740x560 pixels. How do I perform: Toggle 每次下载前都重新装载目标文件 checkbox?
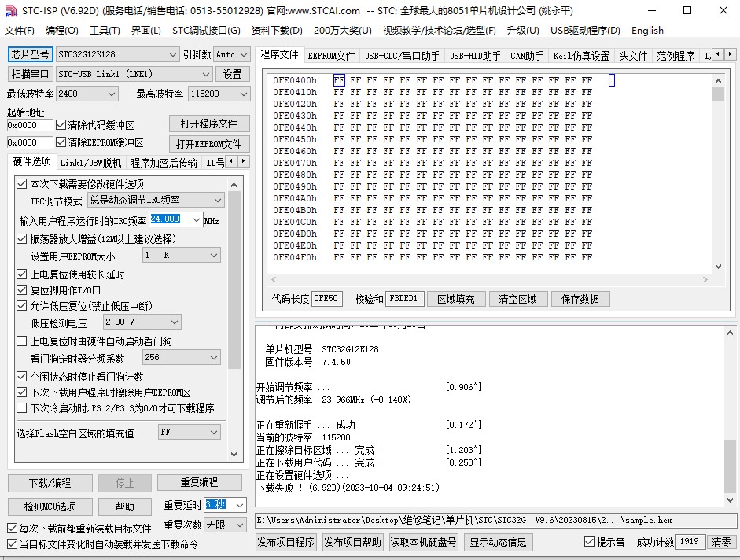point(13,529)
